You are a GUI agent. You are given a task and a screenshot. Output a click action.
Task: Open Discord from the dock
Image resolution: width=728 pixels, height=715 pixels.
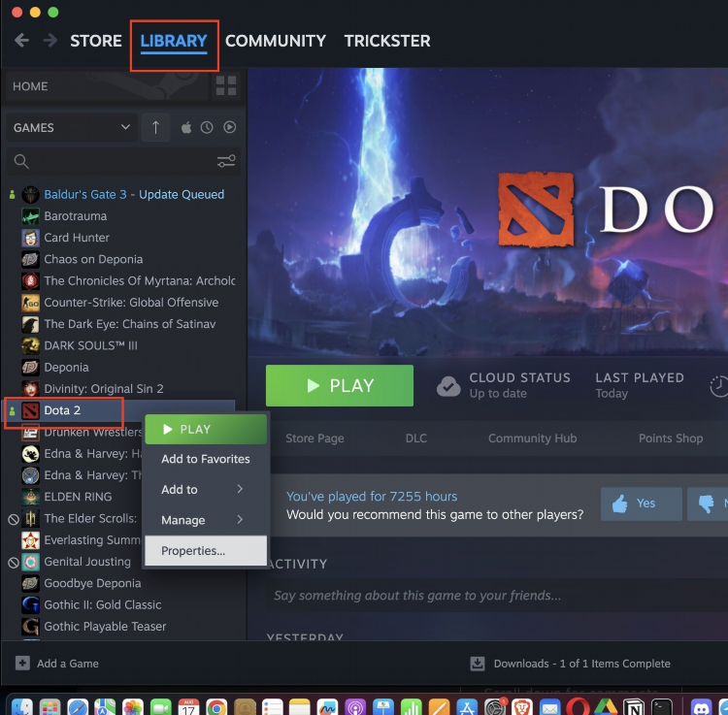(x=701, y=707)
